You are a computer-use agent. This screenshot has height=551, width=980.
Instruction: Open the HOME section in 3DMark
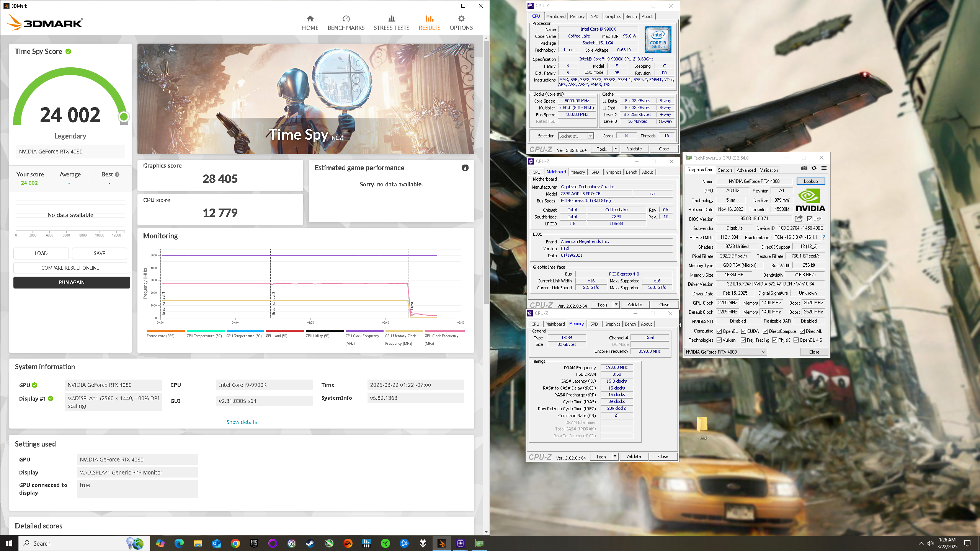(x=310, y=23)
